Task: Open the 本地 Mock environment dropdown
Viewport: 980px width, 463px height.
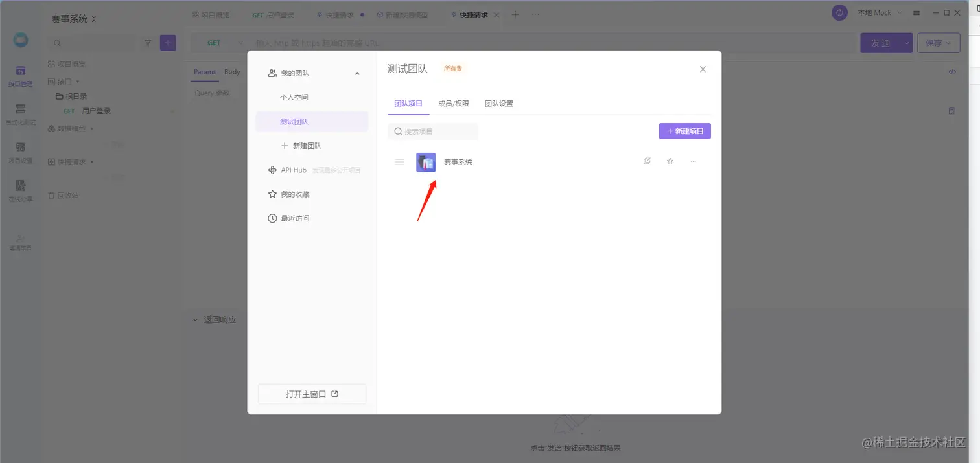Action: click(x=879, y=13)
